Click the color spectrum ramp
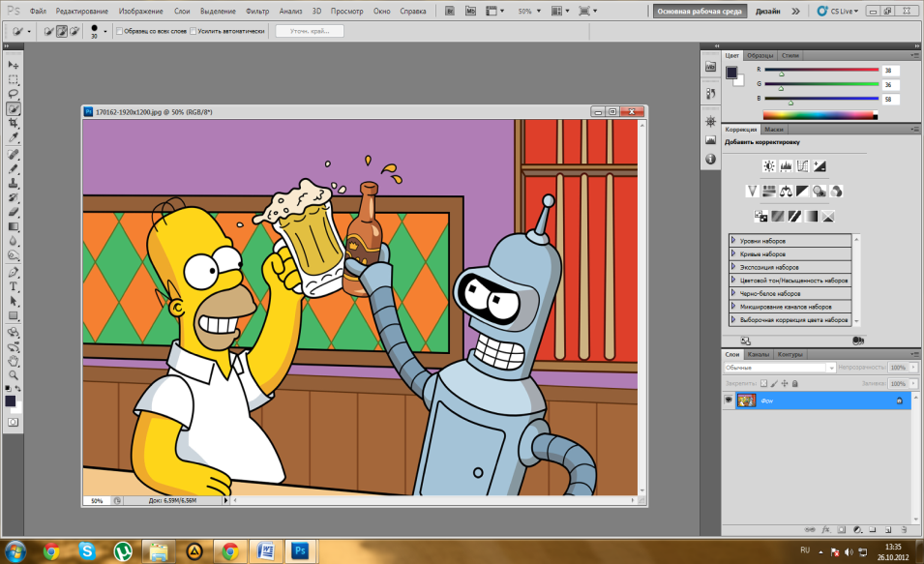This screenshot has height=564, width=924. point(820,115)
